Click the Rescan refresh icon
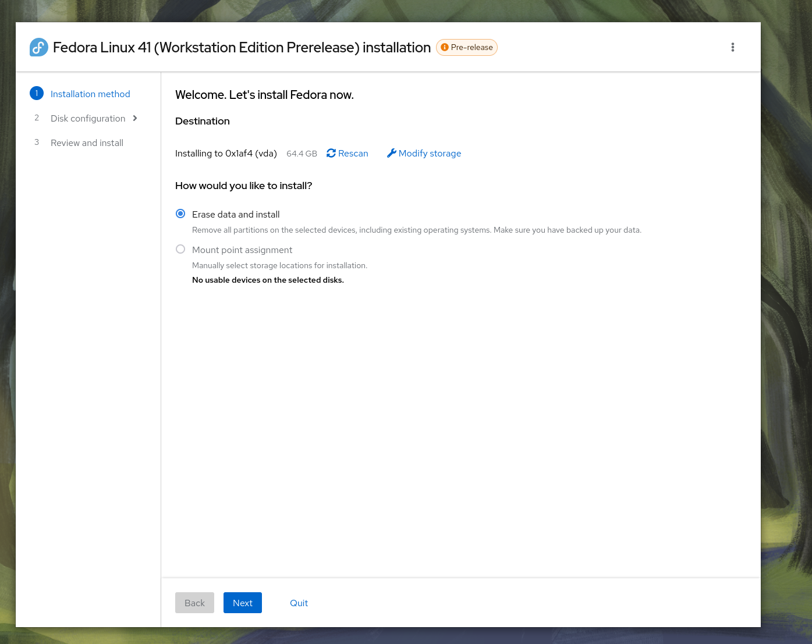The height and width of the screenshot is (644, 812). (x=331, y=153)
